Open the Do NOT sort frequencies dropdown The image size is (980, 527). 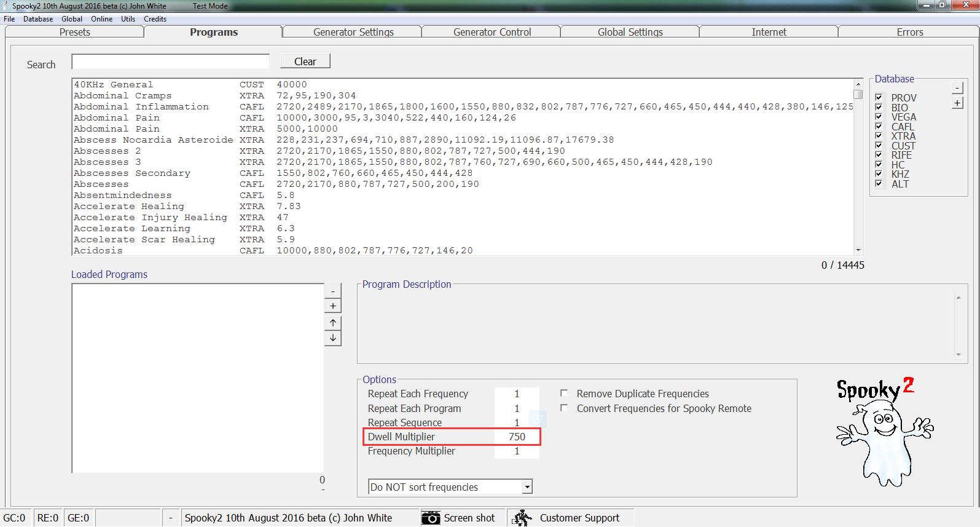click(527, 487)
